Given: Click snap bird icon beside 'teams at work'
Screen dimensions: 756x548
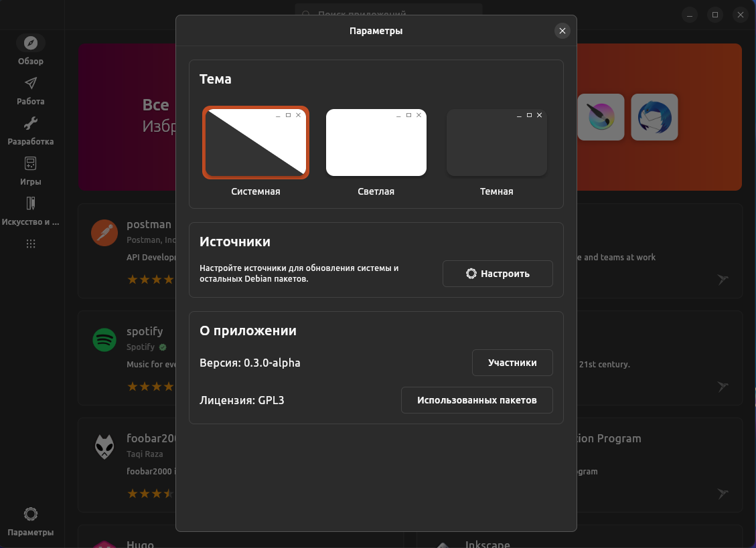Looking at the screenshot, I should point(723,279).
